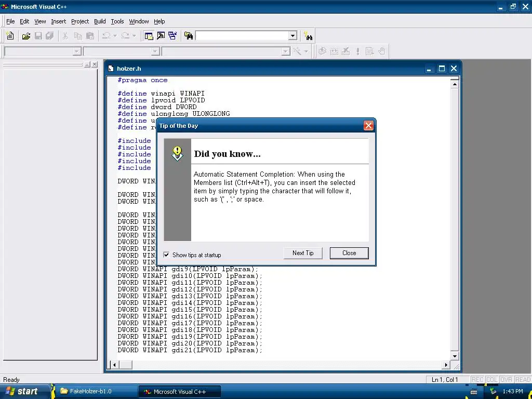Close the workspace docking pane
Screen dimensions: 532x399
(95, 64)
